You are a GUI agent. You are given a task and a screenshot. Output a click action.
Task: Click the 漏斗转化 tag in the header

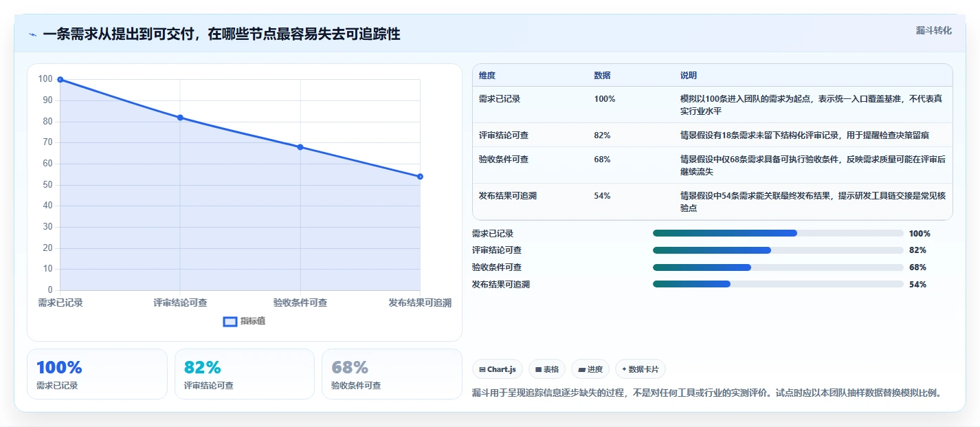coord(934,30)
